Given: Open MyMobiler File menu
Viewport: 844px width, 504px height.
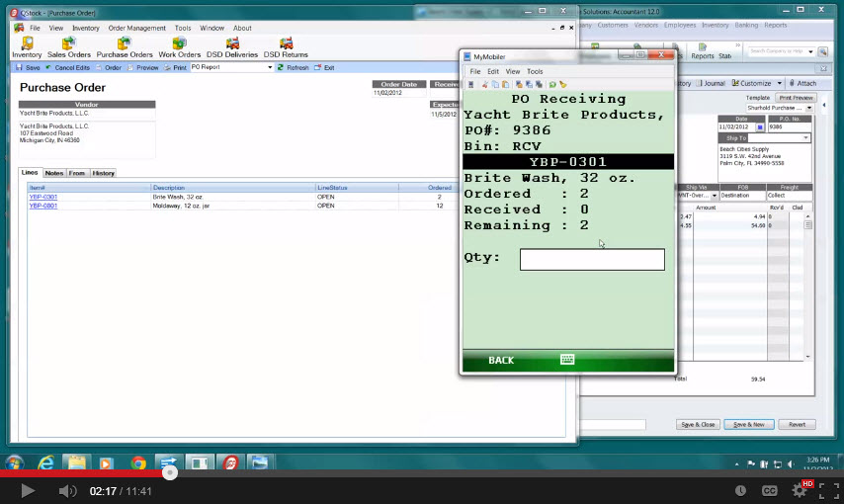Looking at the screenshot, I should [475, 71].
